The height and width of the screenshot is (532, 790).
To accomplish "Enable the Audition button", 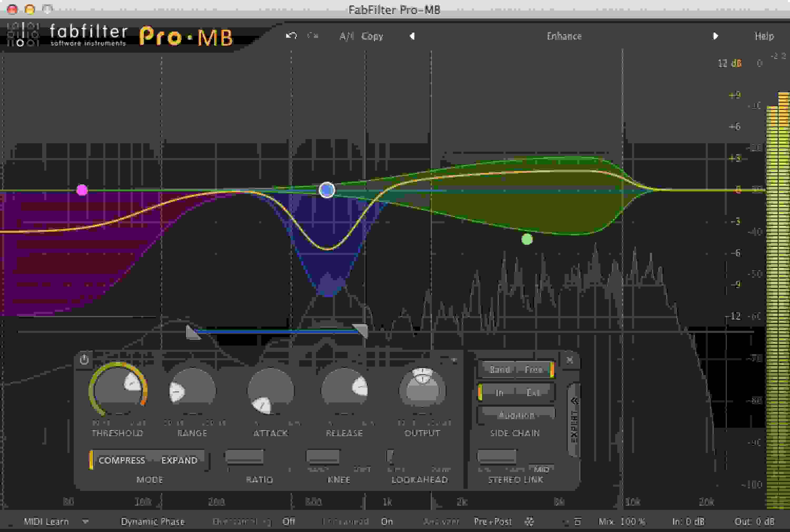I will point(516,414).
